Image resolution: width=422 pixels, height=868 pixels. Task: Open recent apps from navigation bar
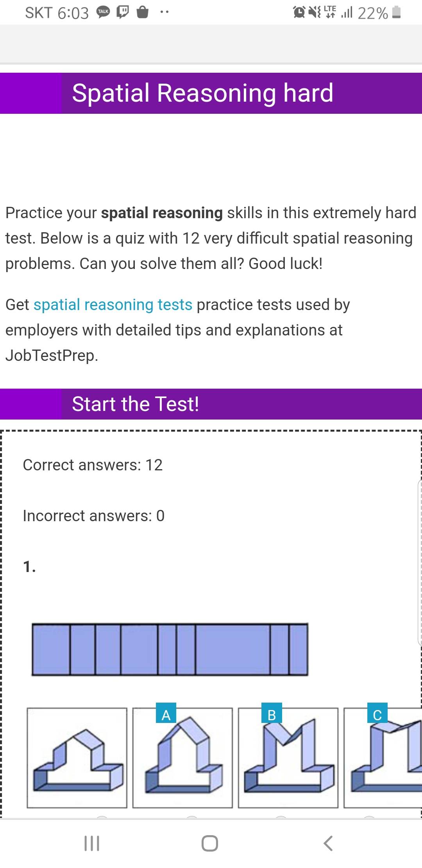92,843
